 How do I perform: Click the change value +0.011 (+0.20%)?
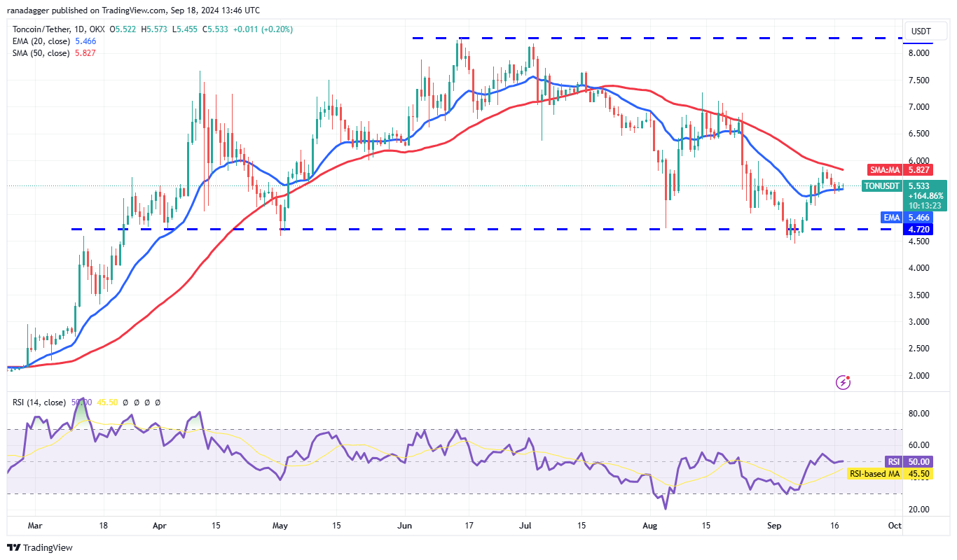click(263, 29)
